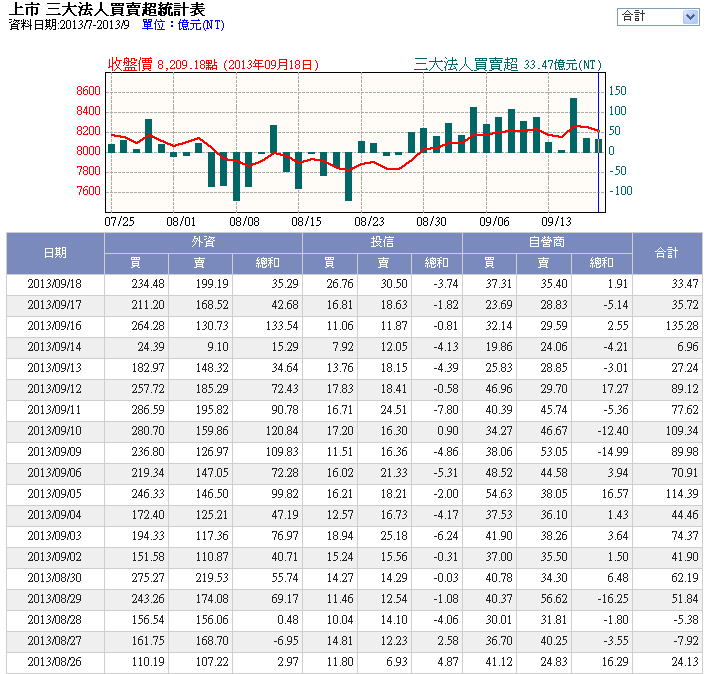Click dealer buy value 54.63

(498, 494)
